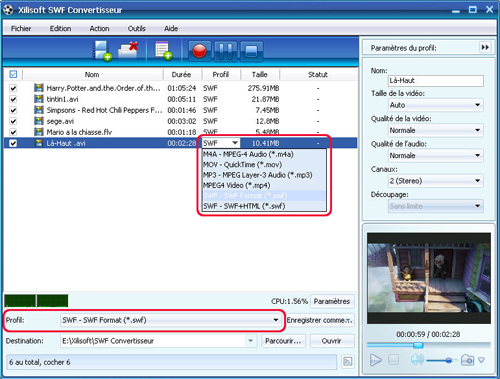
Task: Choose SWF - SWF+HTML (*.swf) option
Action: (264, 206)
